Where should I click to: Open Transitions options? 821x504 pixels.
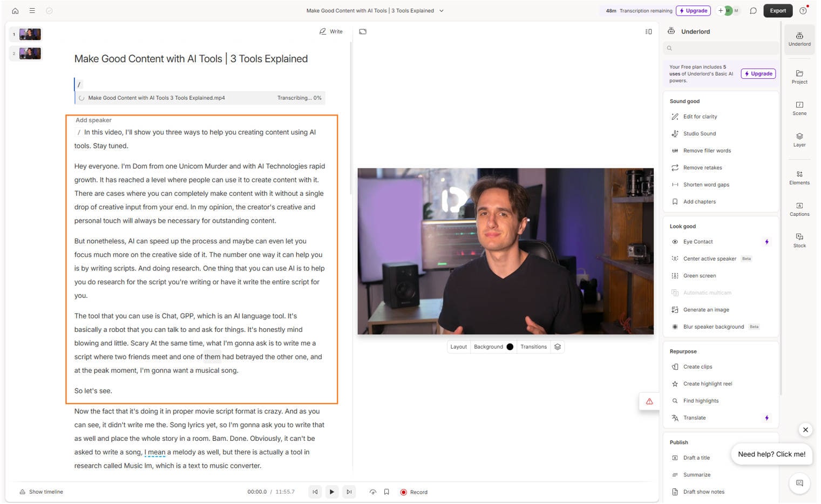(533, 347)
